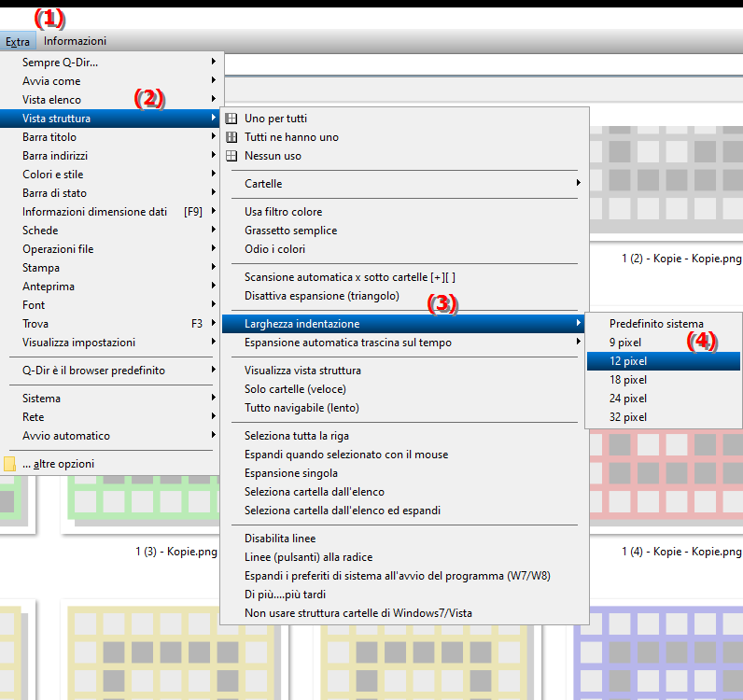Toggle 'Visualizza vista struttura'
This screenshot has height=700, width=743.
(404, 371)
